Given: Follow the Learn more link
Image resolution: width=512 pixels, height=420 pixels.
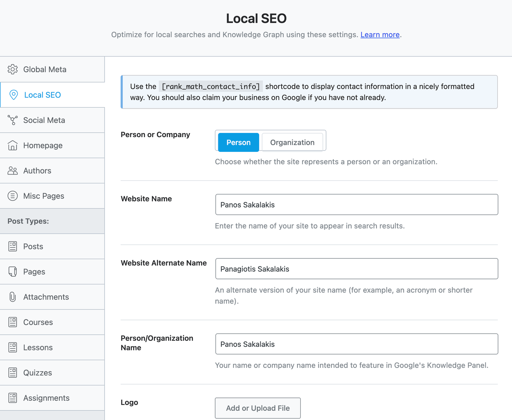Looking at the screenshot, I should [380, 35].
